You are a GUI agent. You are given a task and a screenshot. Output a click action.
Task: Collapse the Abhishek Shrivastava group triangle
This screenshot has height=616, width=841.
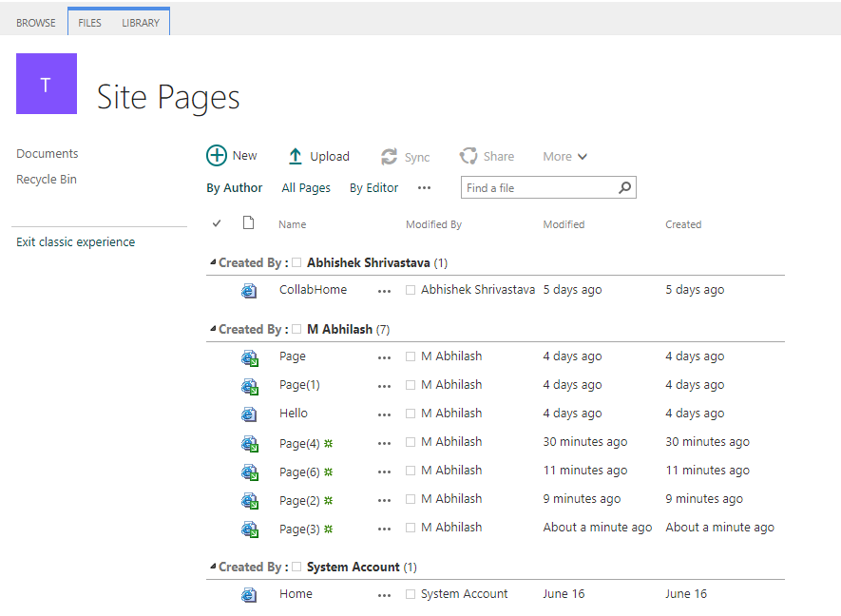(x=213, y=262)
